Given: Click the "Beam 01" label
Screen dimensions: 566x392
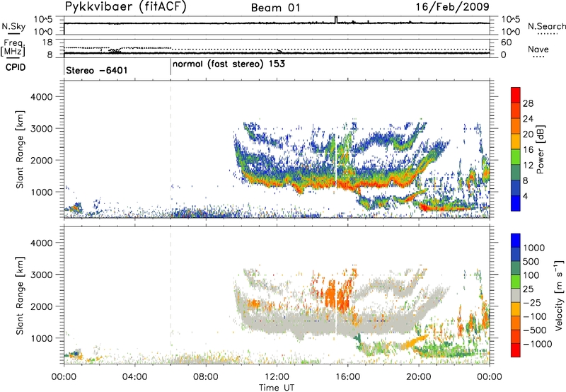Looking at the screenshot, I should click(x=276, y=8).
